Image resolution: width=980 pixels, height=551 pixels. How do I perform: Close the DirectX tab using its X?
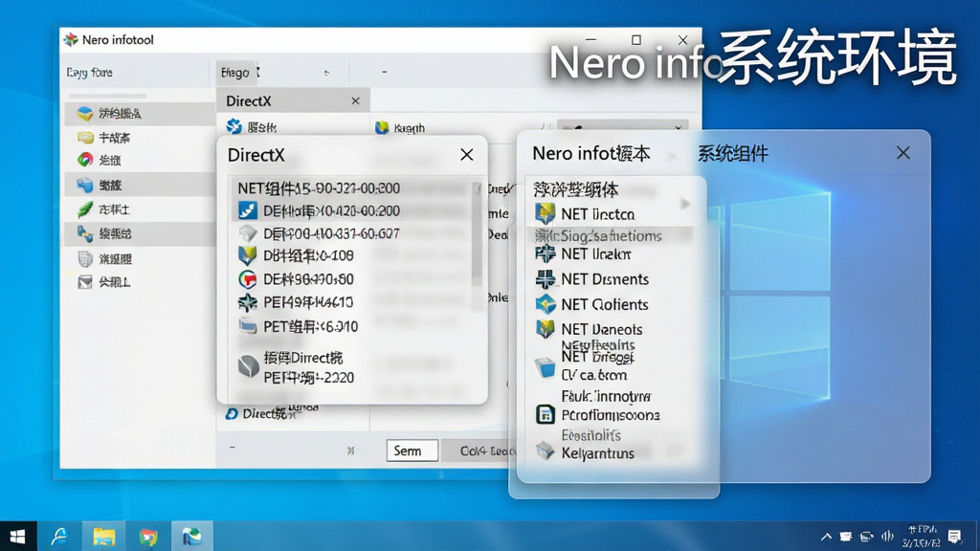(x=356, y=100)
